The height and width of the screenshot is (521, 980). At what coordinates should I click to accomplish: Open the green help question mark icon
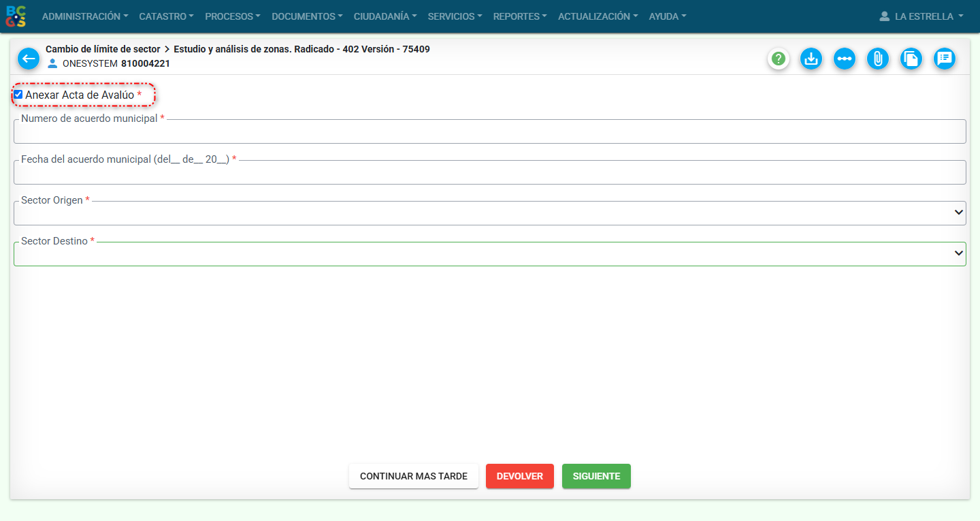pos(779,59)
